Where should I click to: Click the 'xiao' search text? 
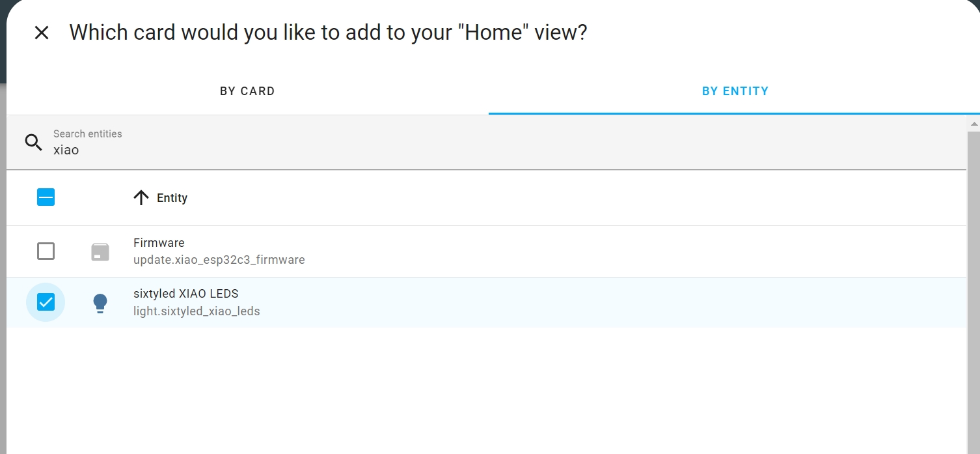coord(66,150)
